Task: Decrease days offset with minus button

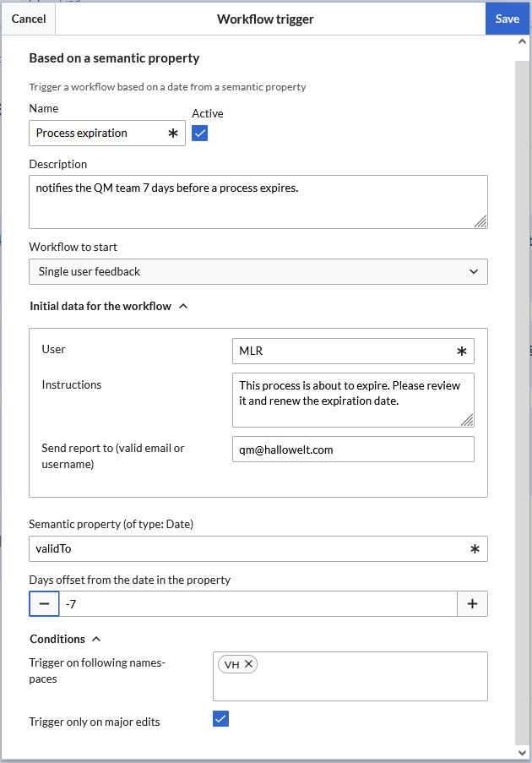Action: [44, 604]
